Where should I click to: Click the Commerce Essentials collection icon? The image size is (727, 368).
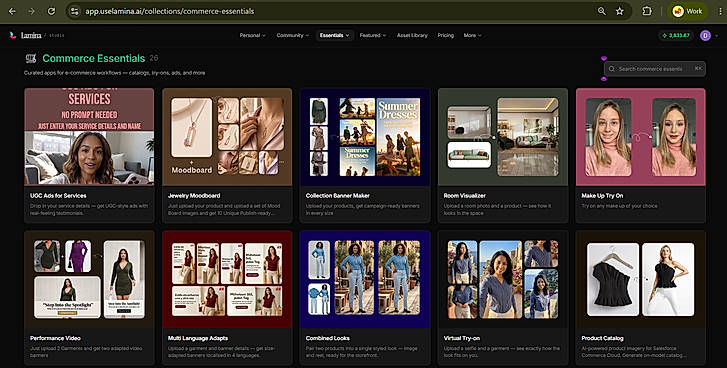[31, 58]
